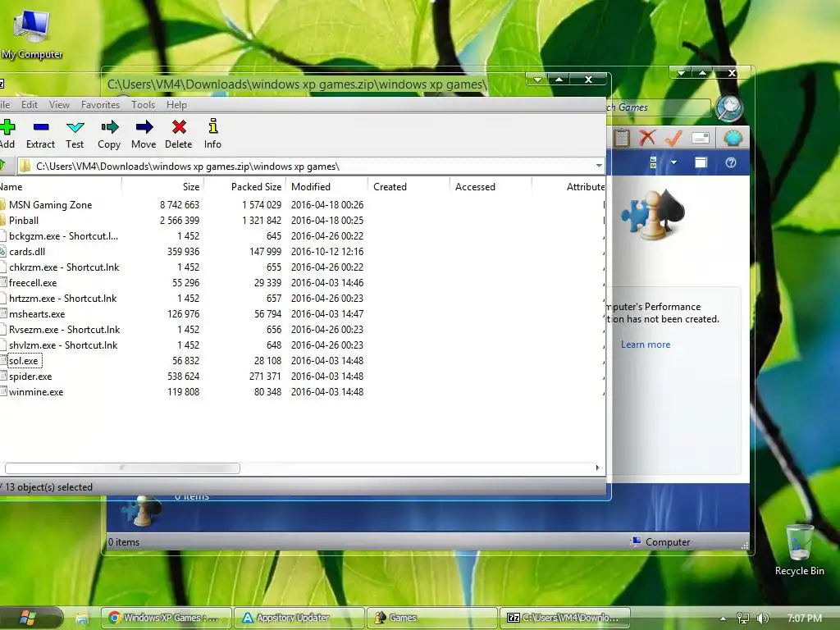Switch to Games taskbar button

[432, 618]
